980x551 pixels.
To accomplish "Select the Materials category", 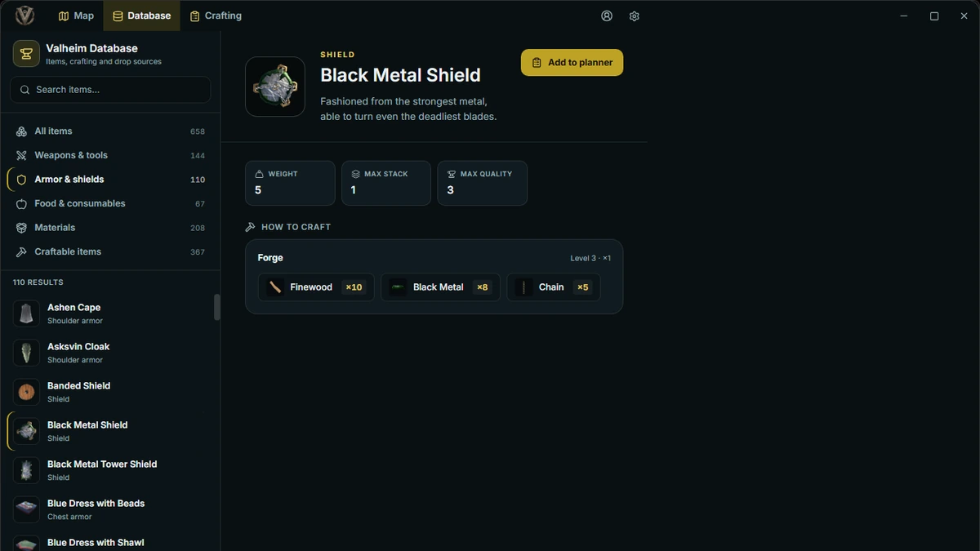I will [x=109, y=228].
